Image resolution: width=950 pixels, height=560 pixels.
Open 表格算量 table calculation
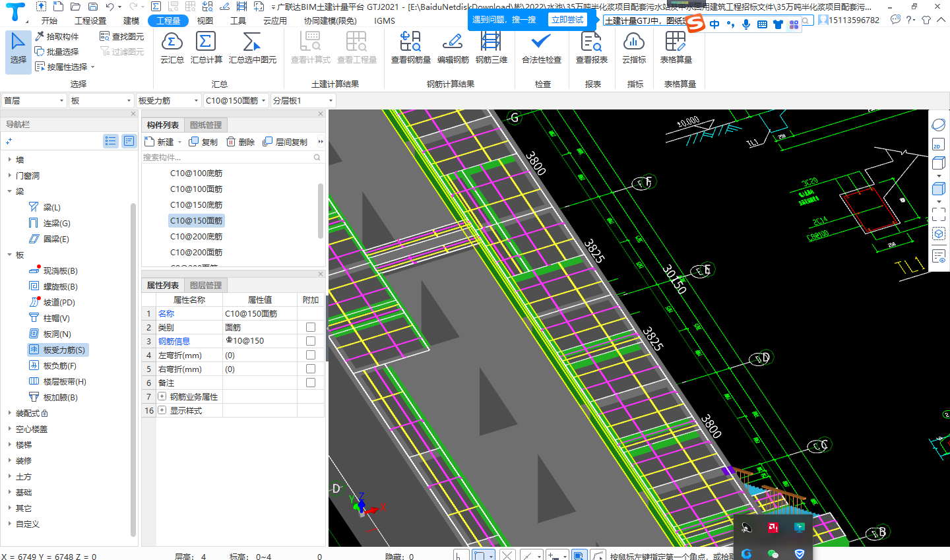[x=676, y=48]
